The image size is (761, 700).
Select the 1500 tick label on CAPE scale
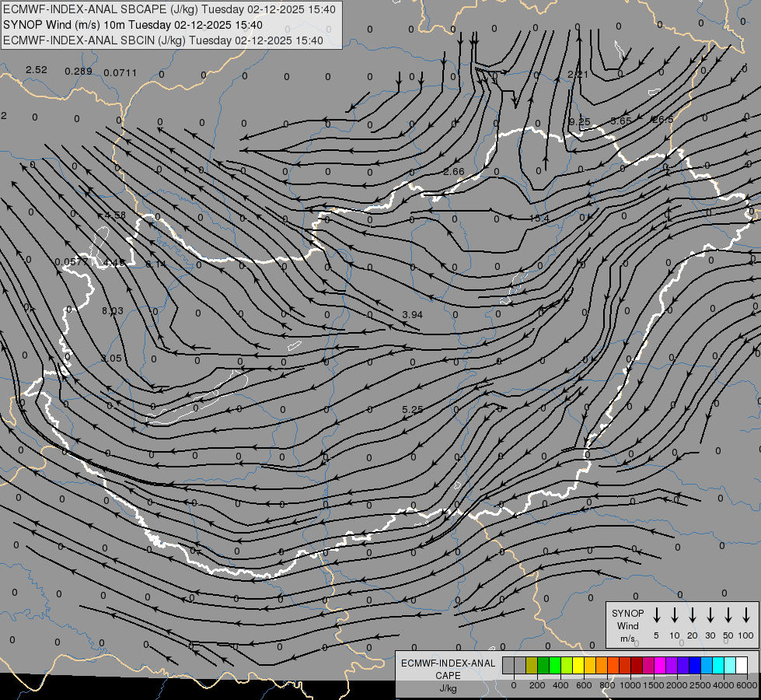(654, 685)
